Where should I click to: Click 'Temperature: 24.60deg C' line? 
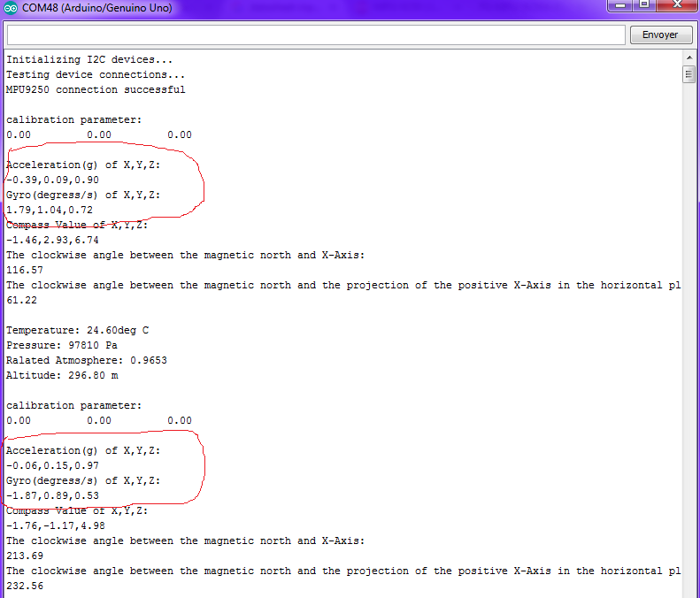(77, 330)
